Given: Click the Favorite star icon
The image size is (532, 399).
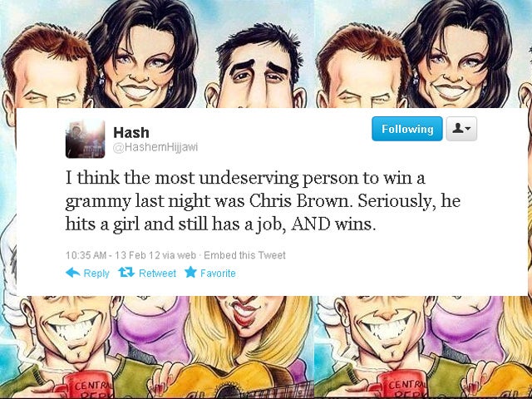Looking at the screenshot, I should point(190,272).
